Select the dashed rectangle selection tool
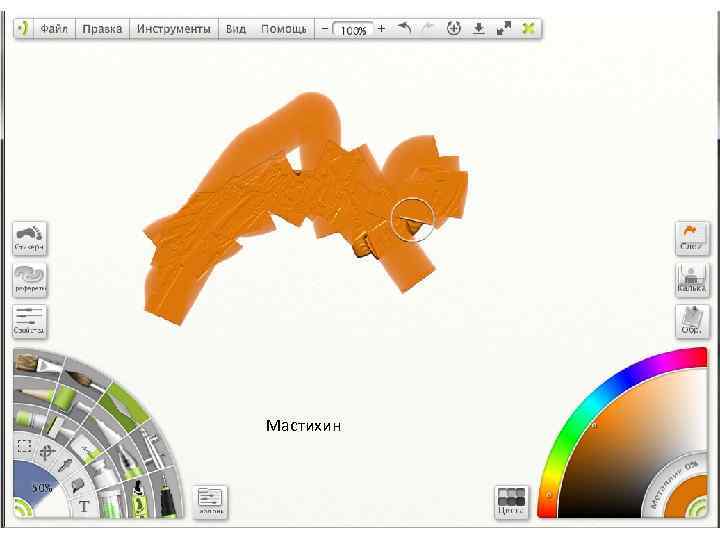The width and height of the screenshot is (720, 540). (x=23, y=446)
